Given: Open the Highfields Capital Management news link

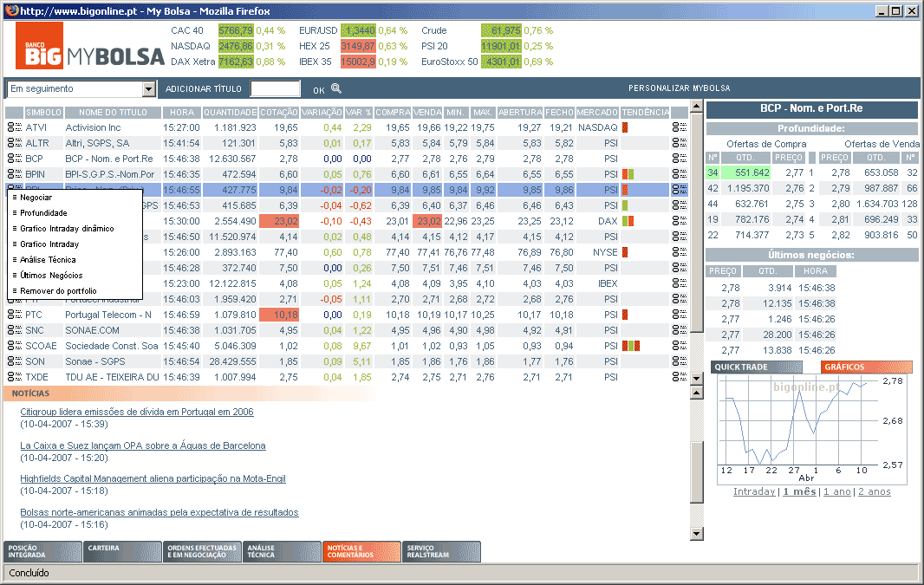Looking at the screenshot, I should pyautogui.click(x=153, y=478).
